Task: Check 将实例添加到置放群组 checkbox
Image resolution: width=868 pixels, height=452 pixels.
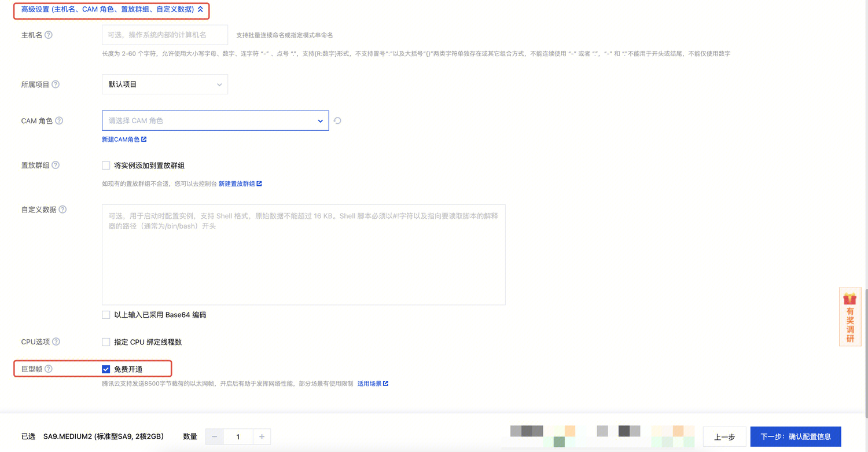Action: [x=106, y=166]
